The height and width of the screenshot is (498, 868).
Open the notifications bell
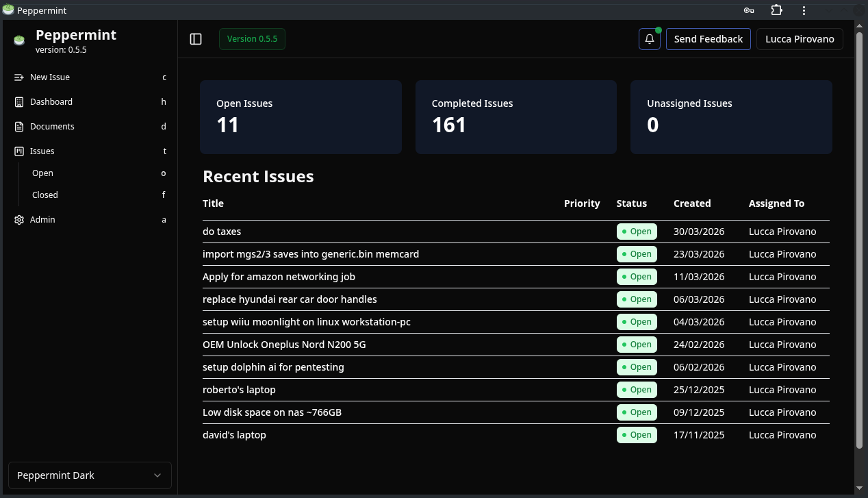click(650, 39)
